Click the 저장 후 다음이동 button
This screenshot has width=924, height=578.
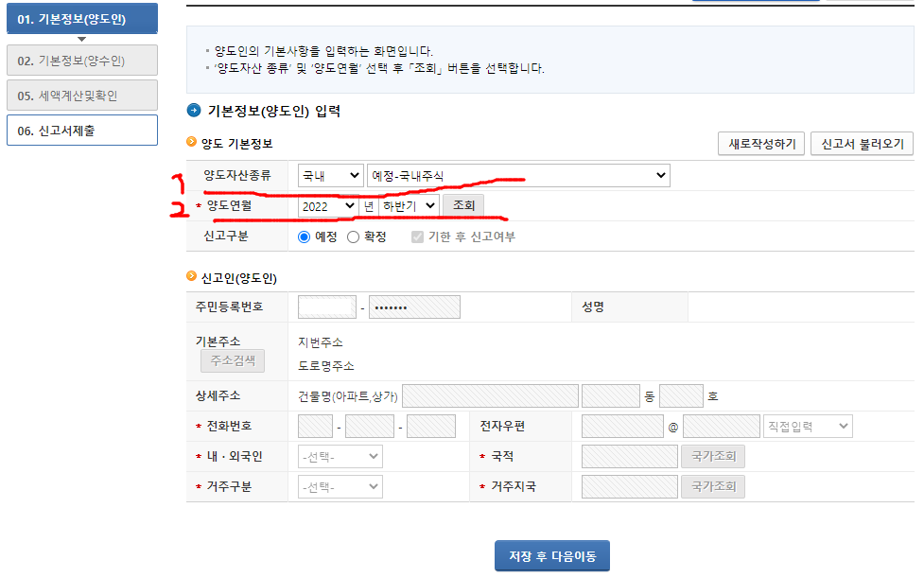(551, 555)
